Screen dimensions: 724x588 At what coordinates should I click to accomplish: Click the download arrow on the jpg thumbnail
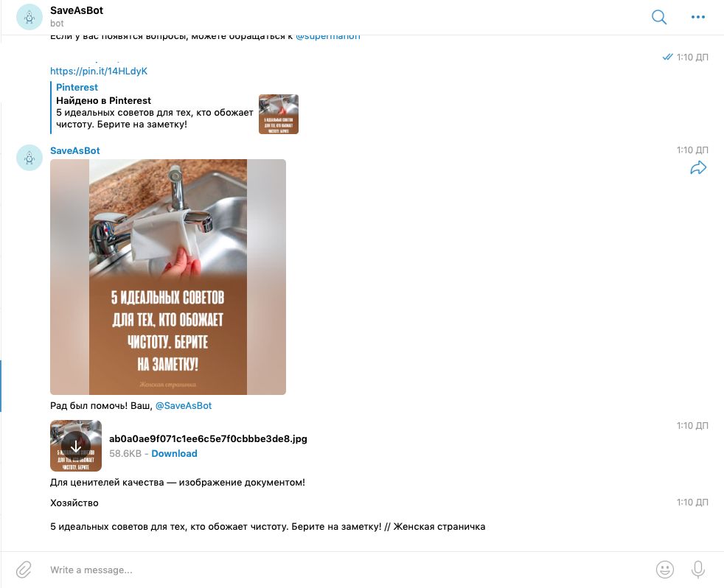[x=76, y=446]
